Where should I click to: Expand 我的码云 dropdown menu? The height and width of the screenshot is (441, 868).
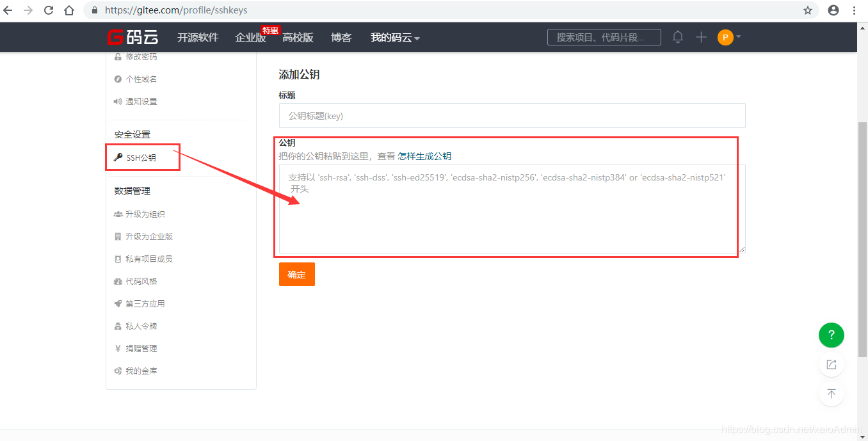[395, 38]
